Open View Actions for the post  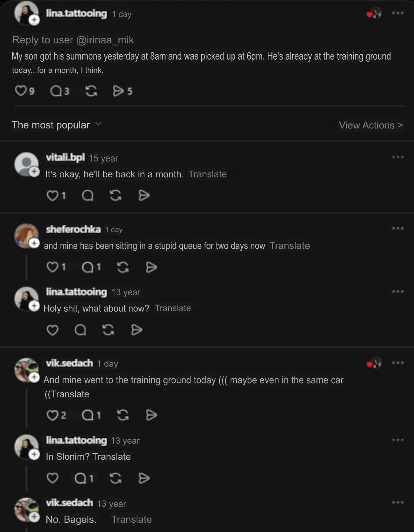[x=371, y=125]
